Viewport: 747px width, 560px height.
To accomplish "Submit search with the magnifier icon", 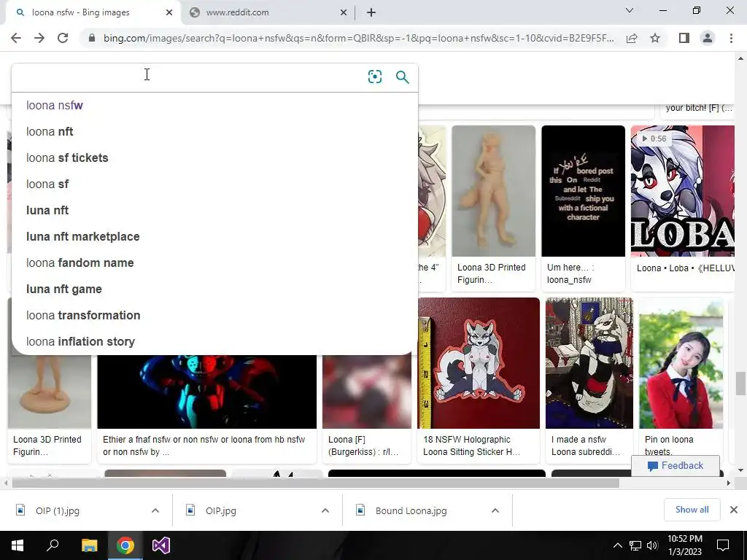I will [x=403, y=77].
